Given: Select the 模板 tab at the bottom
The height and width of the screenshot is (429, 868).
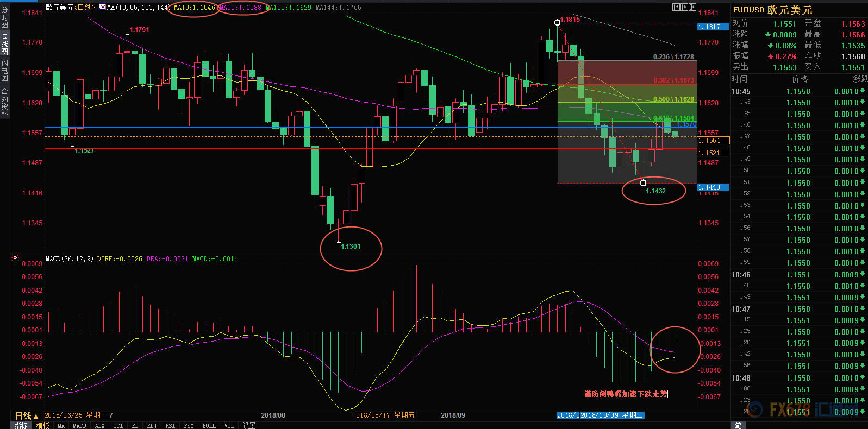Looking at the screenshot, I should pyautogui.click(x=42, y=426).
